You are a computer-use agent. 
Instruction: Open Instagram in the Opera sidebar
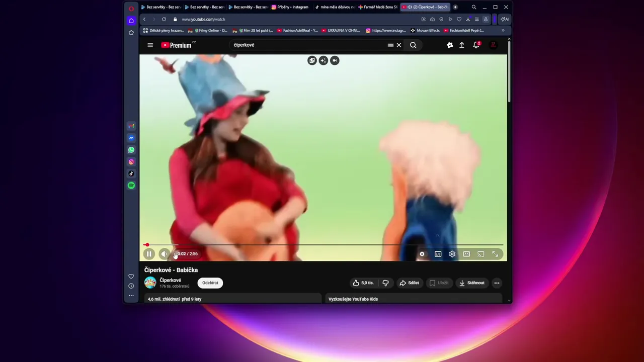(x=131, y=162)
